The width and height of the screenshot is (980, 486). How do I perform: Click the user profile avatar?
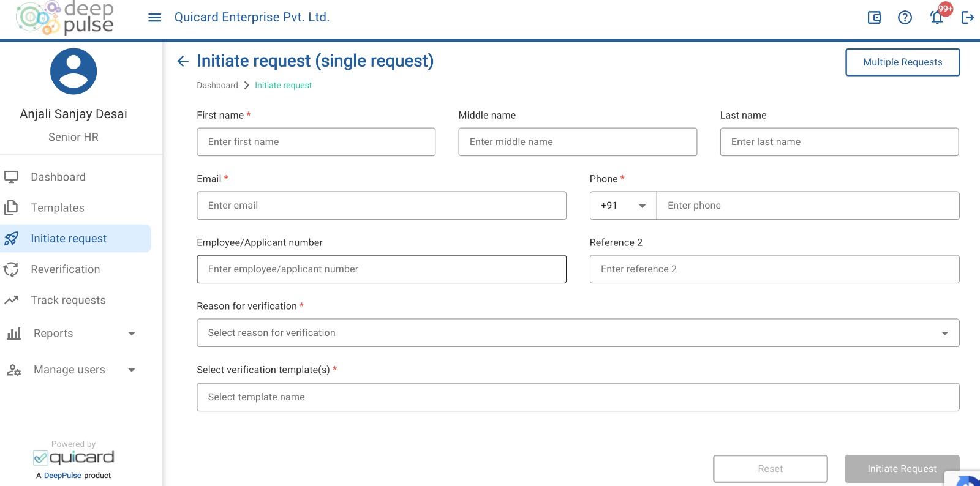click(73, 72)
